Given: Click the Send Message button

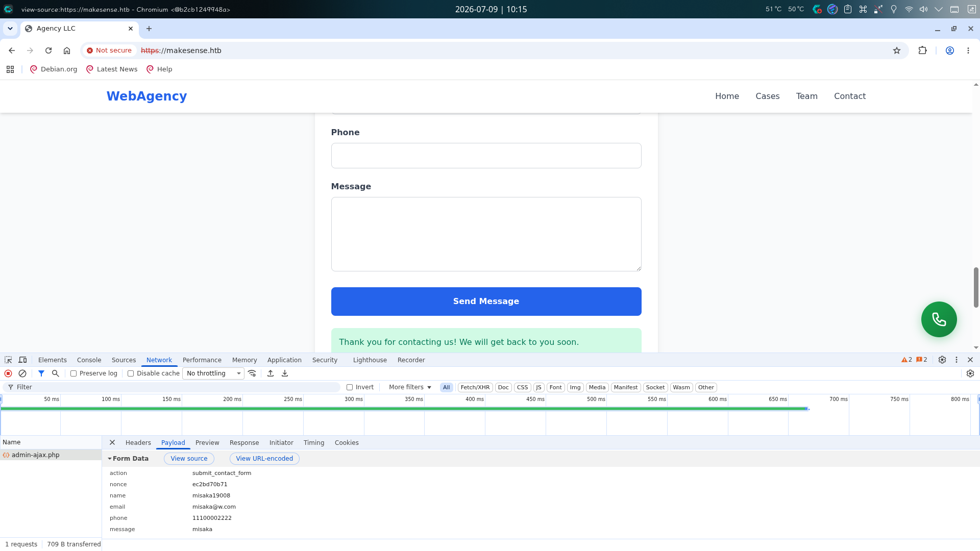Looking at the screenshot, I should pos(486,301).
